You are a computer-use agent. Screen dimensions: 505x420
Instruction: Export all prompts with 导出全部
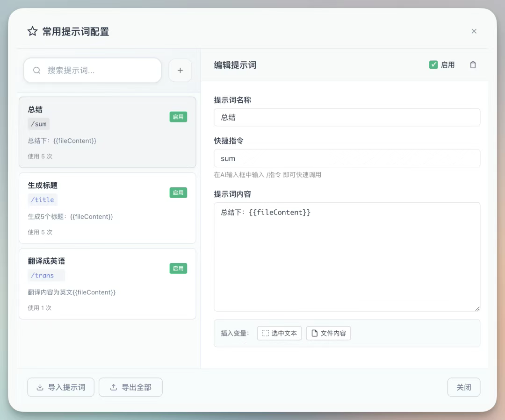click(x=130, y=387)
